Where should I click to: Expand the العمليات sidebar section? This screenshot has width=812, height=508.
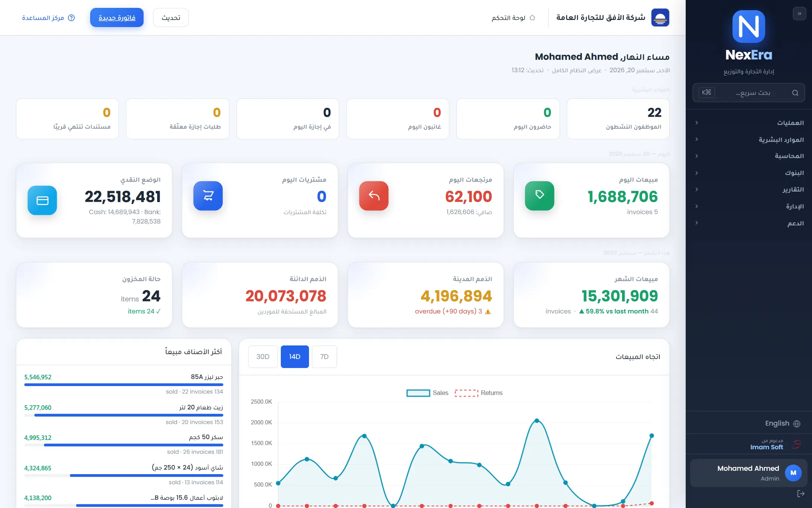tap(749, 123)
